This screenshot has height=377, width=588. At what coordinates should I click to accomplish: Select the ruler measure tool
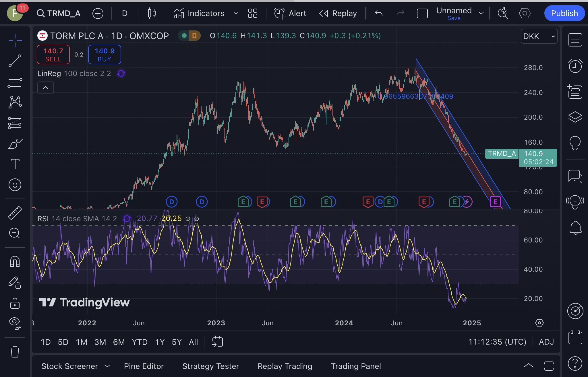(15, 213)
